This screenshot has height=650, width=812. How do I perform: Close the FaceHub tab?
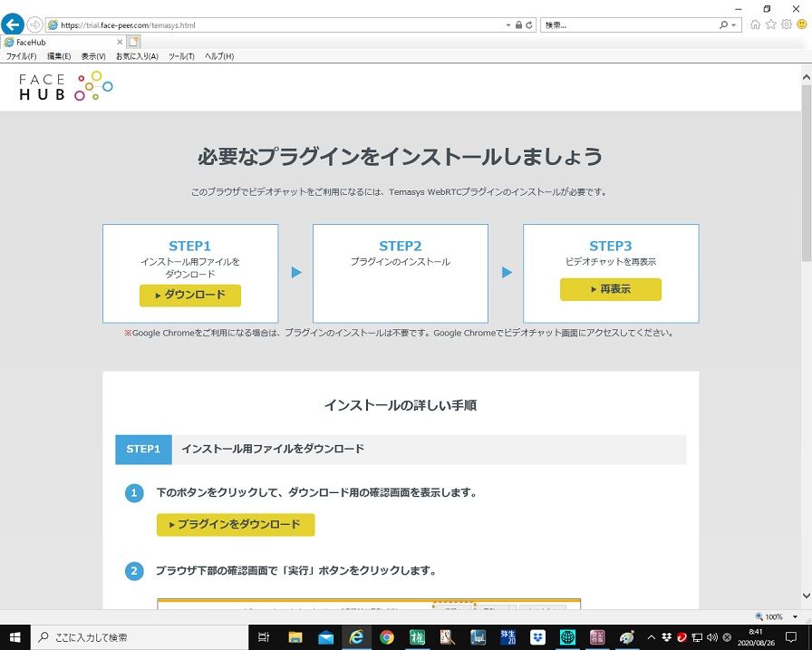[x=120, y=42]
